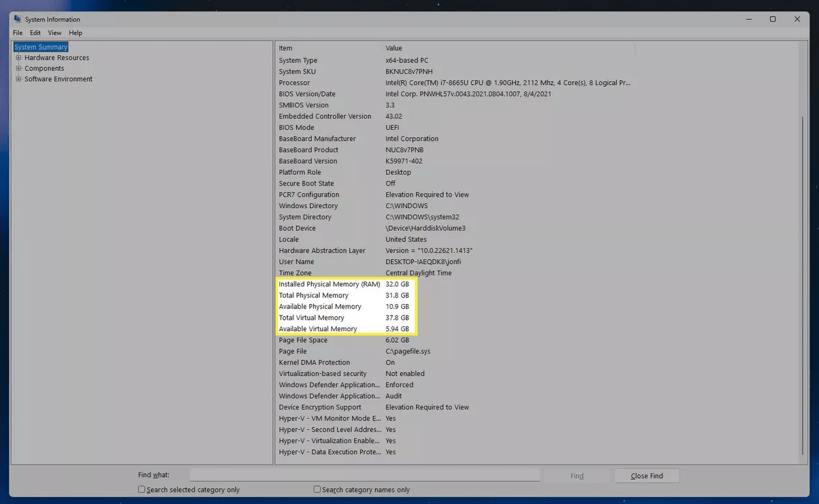Click the System Information app icon in title bar
The width and height of the screenshot is (819, 504).
click(x=18, y=19)
